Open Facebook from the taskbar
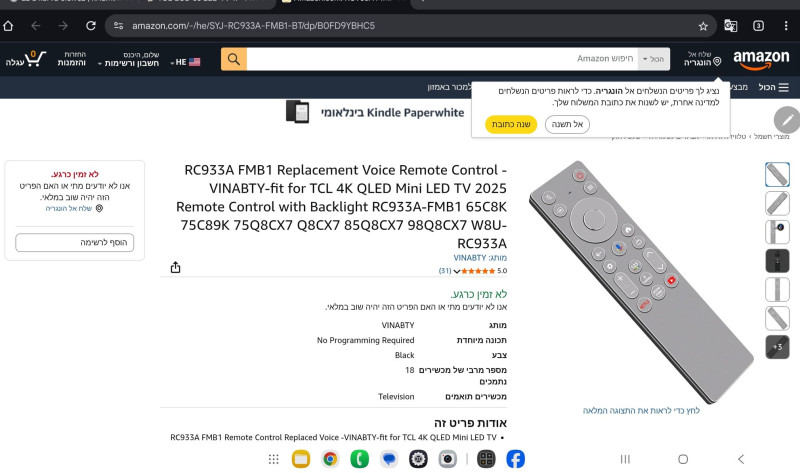The width and height of the screenshot is (800, 473). (x=515, y=459)
